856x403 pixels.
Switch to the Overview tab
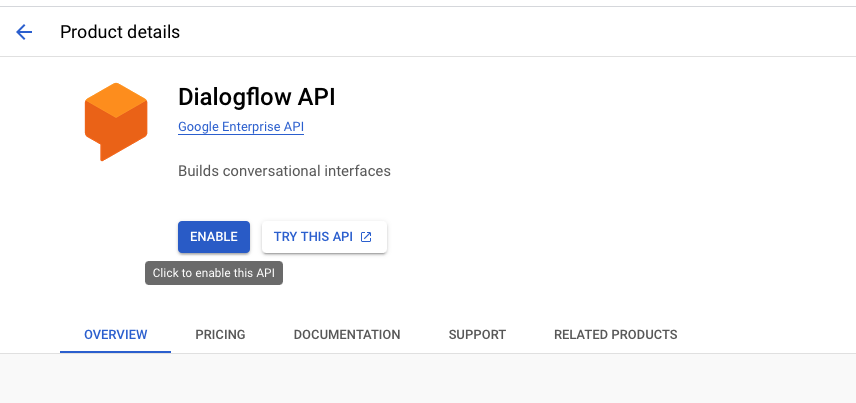tap(116, 334)
